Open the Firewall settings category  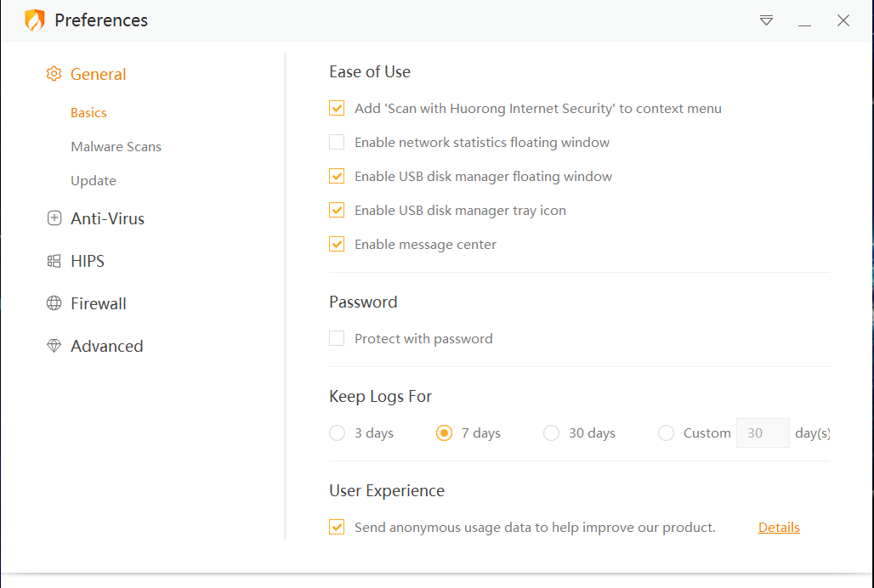click(99, 303)
